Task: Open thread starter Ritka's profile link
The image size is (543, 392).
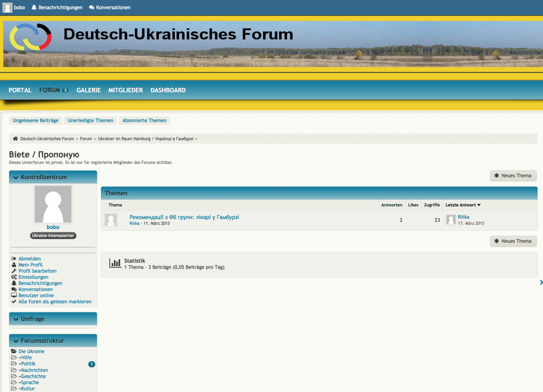Action: point(134,224)
